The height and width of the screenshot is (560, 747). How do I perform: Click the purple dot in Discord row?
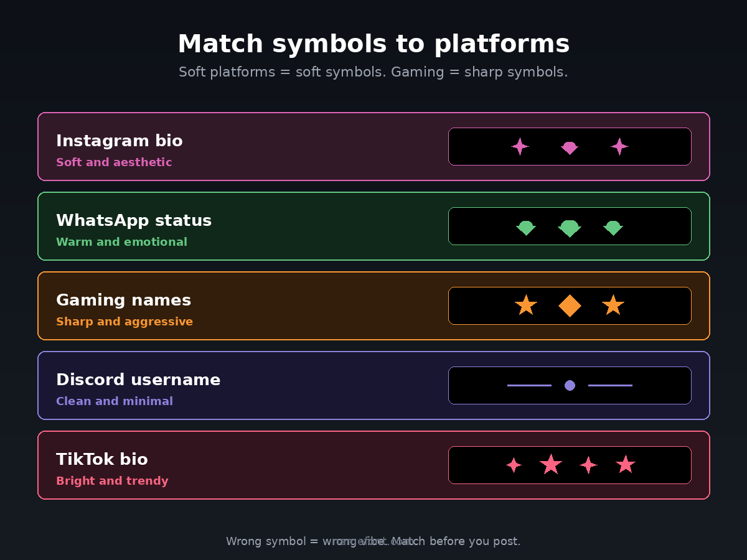point(570,385)
